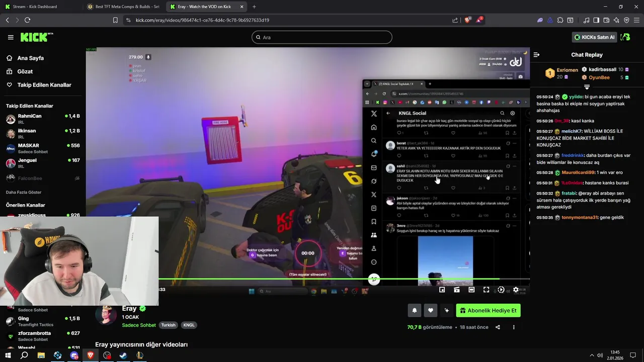644x362 pixels.
Task: Open the browser extensions puzzle icon
Action: pyautogui.click(x=560, y=20)
